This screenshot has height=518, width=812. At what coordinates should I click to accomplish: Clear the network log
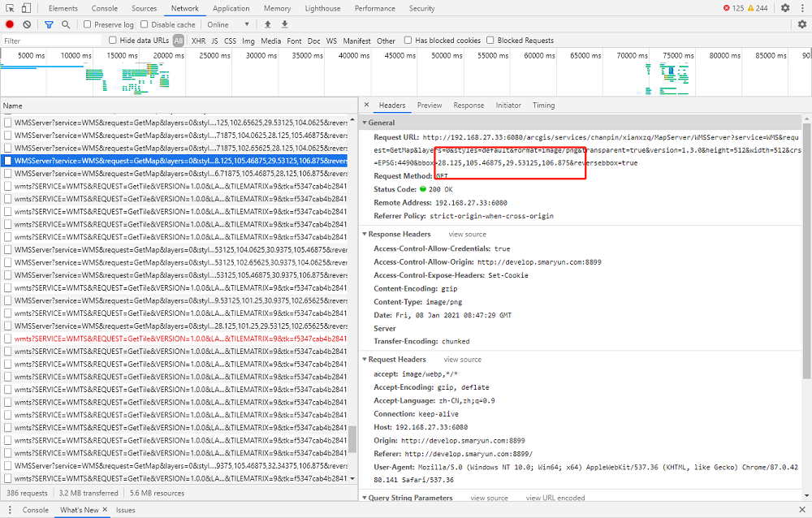tap(27, 24)
